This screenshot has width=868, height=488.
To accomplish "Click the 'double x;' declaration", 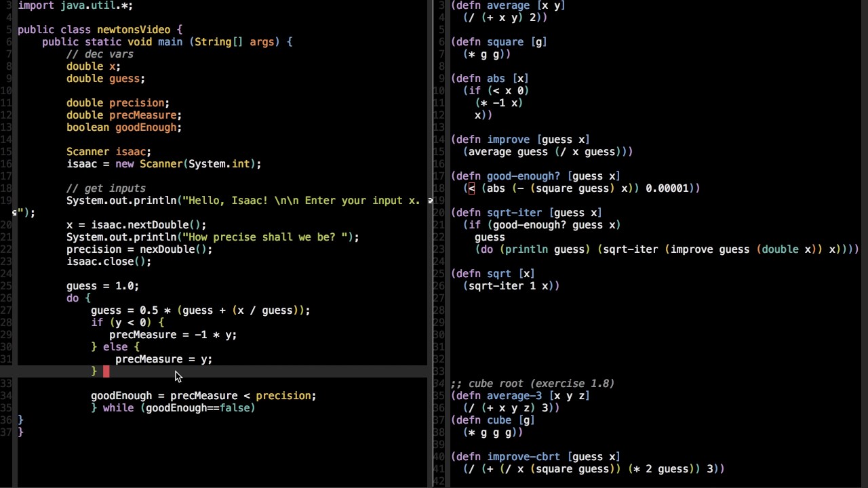I will (94, 66).
